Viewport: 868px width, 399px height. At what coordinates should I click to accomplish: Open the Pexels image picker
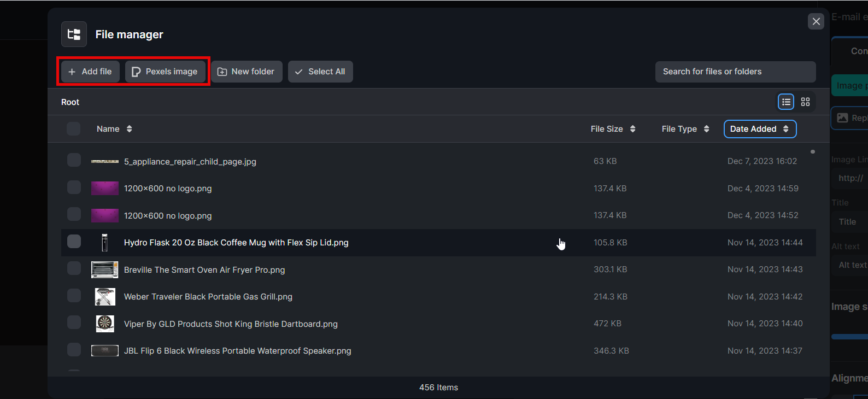(165, 72)
